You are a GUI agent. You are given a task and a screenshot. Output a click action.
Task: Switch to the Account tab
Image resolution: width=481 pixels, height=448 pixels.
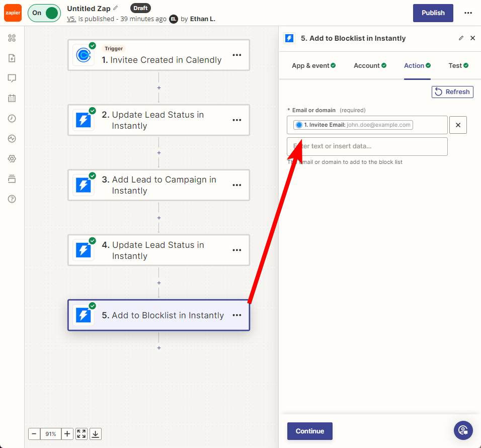tap(370, 66)
